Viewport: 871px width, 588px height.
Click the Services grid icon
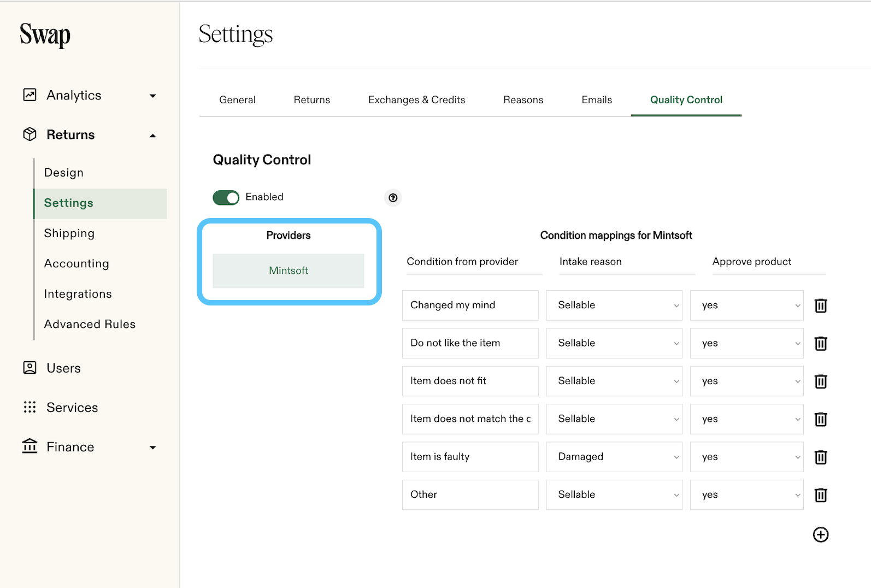point(30,407)
